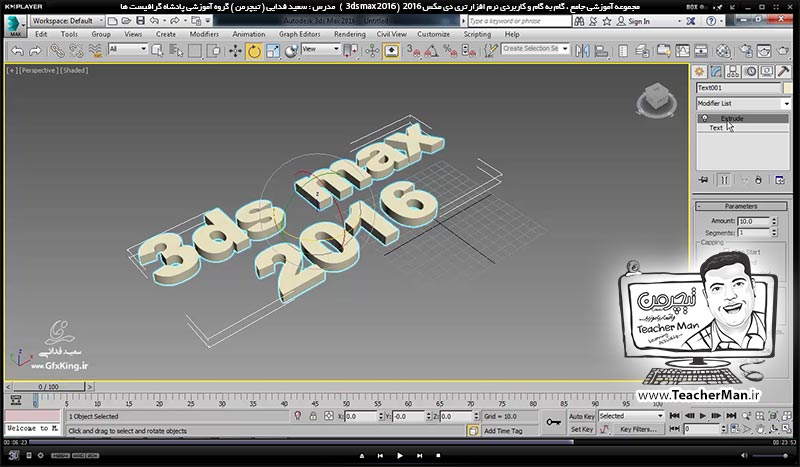Image resolution: width=800 pixels, height=467 pixels.
Task: Click the New Scene icon in quick access toolbar
Action: [113, 21]
